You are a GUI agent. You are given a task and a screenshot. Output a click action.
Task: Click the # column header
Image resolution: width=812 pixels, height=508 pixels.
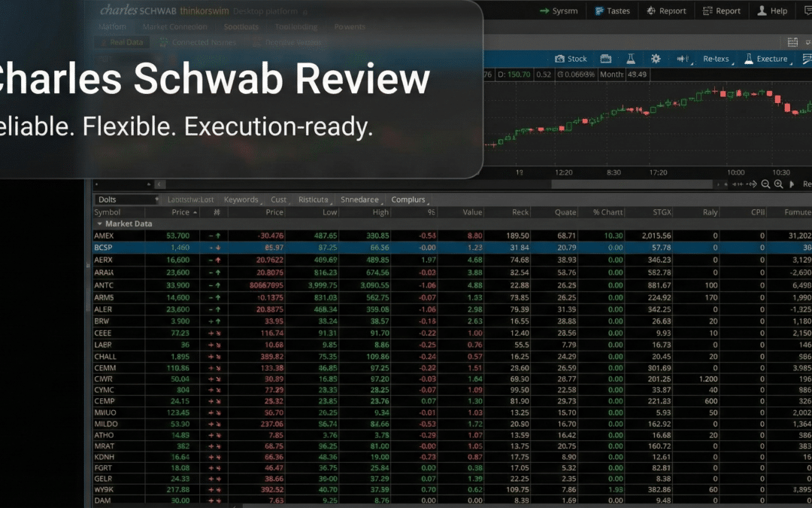pyautogui.click(x=217, y=212)
